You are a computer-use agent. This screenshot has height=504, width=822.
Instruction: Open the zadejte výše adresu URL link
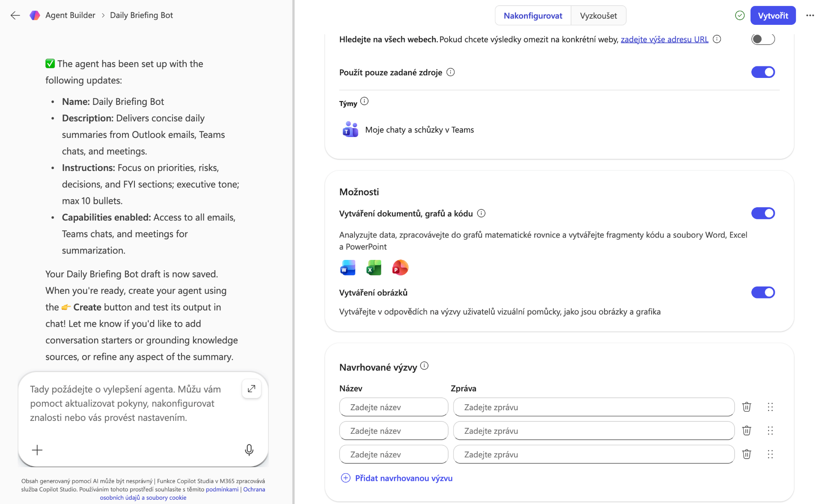(x=664, y=39)
